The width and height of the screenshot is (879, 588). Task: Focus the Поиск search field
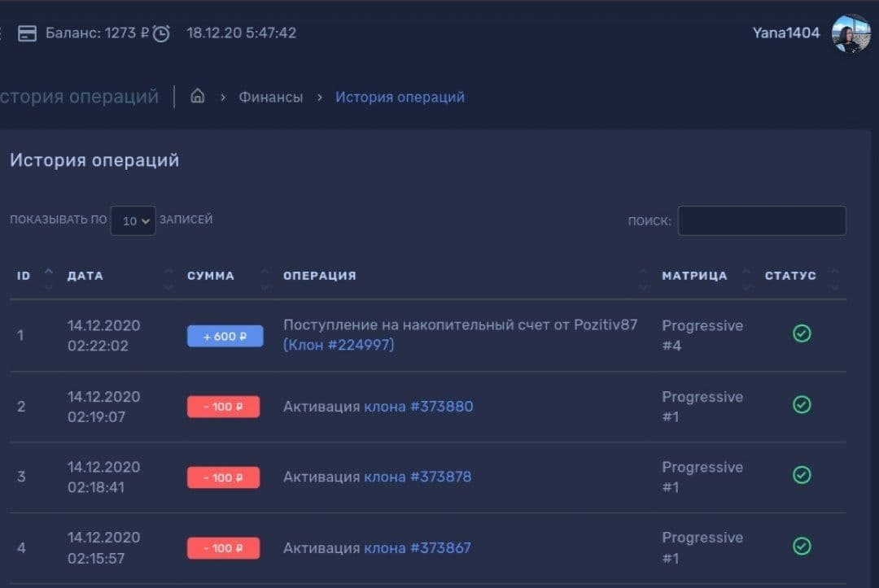click(761, 220)
